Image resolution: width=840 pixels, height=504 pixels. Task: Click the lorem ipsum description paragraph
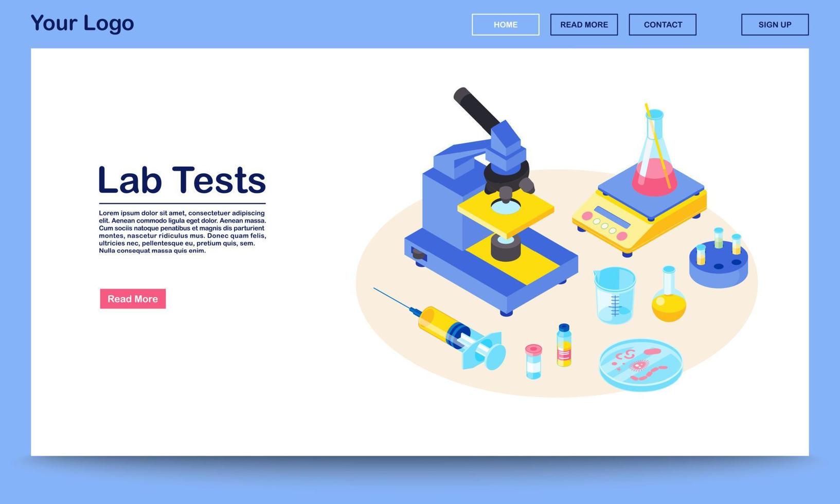(x=182, y=231)
